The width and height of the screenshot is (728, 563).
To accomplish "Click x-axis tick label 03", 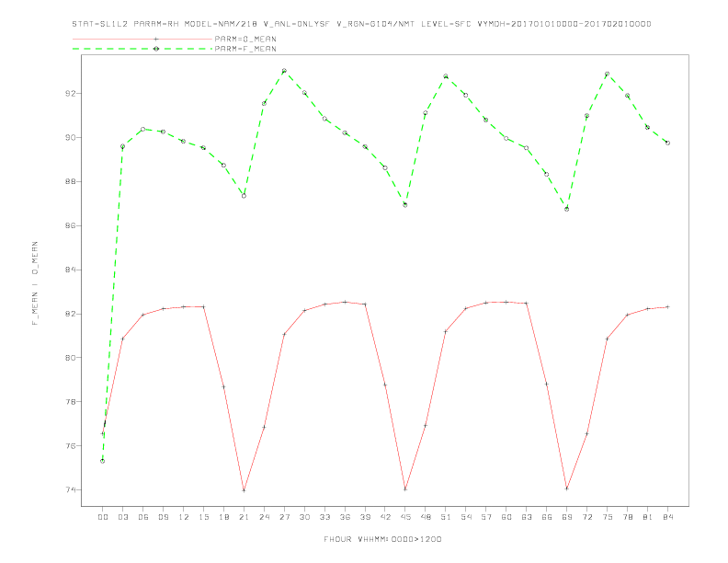I will coord(122,517).
